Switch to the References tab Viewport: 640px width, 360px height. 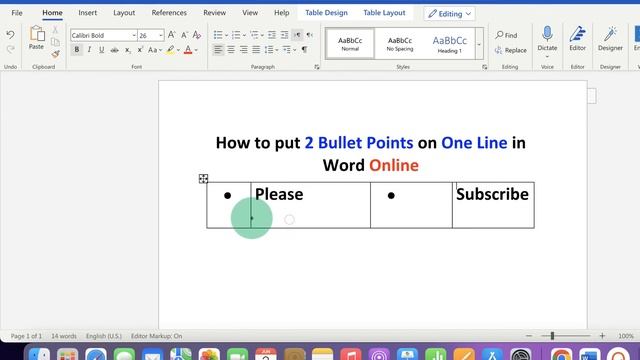[x=169, y=13]
